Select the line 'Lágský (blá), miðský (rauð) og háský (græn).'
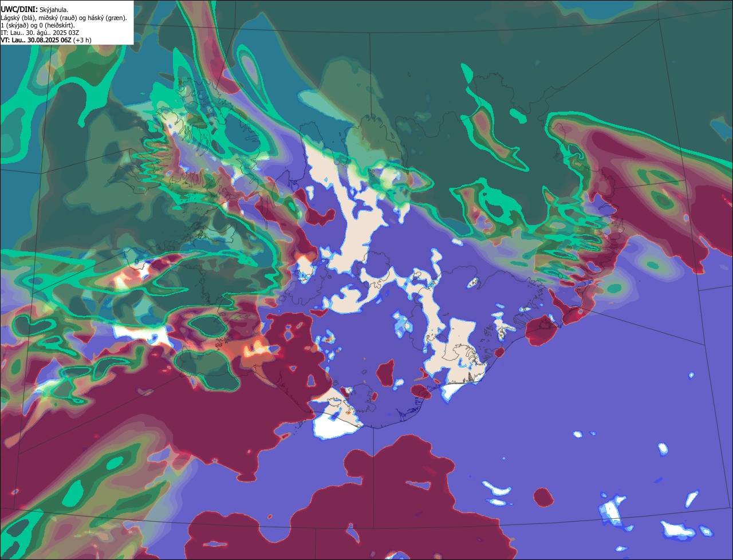 (x=64, y=18)
